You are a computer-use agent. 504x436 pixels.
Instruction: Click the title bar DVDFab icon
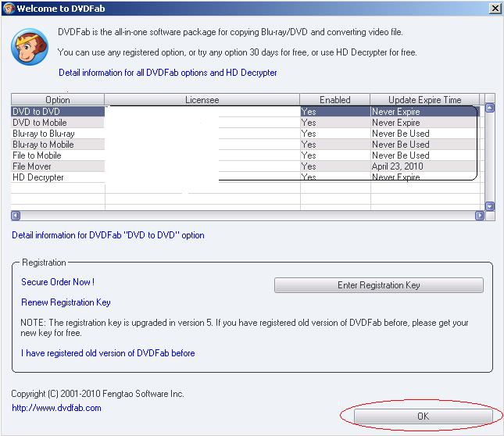pyautogui.click(x=9, y=9)
